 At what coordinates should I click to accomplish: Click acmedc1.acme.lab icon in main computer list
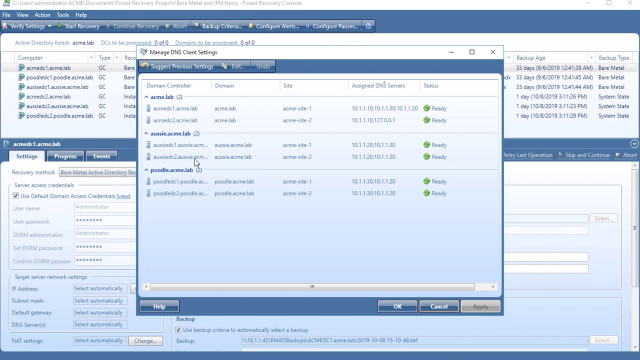tap(21, 68)
